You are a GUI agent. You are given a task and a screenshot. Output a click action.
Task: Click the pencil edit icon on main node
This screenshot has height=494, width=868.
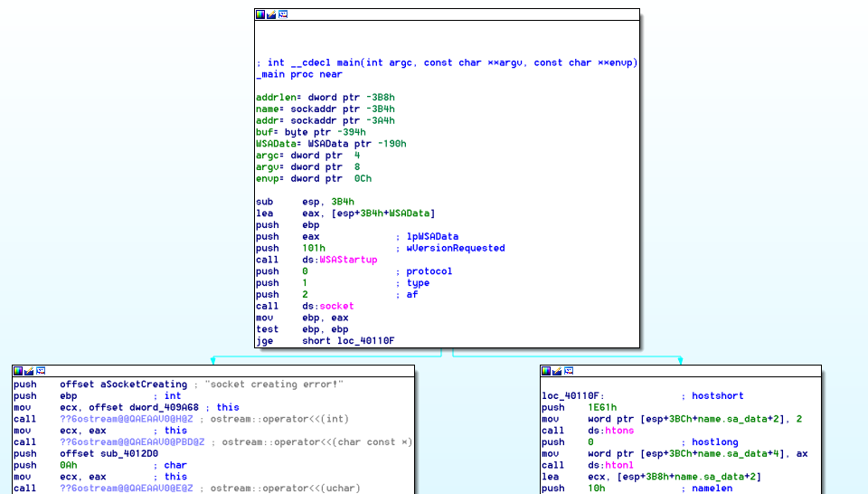[271, 14]
